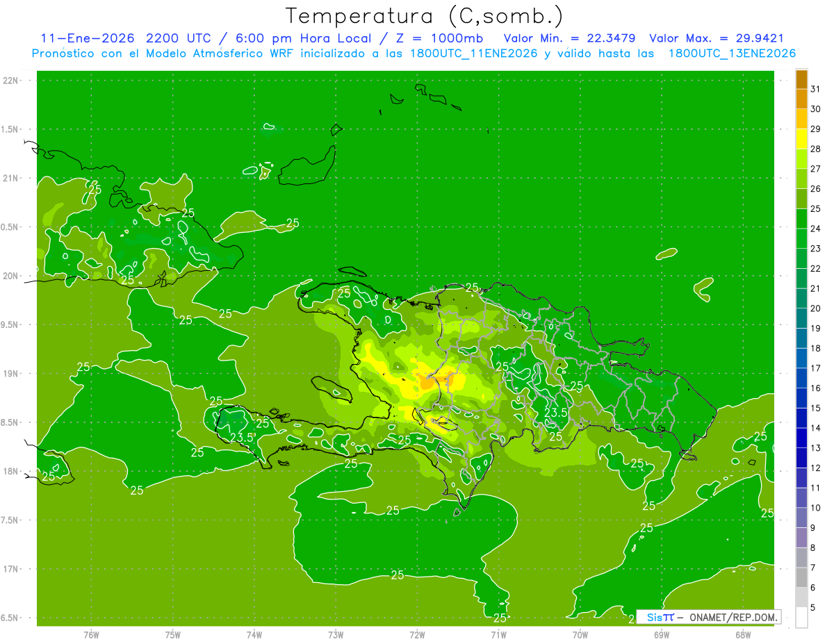The height and width of the screenshot is (644, 834).
Task: Click legend color band between 29 and 30
Action: pos(801,118)
